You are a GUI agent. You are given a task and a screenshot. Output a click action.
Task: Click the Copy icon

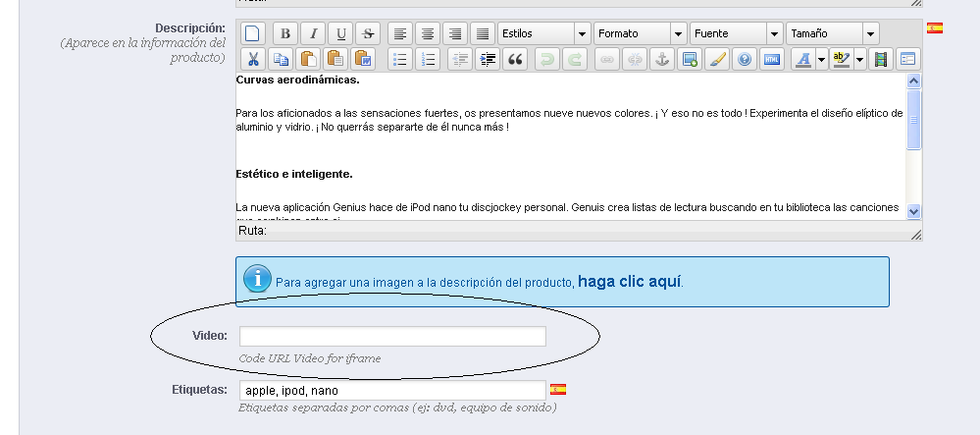tap(281, 60)
